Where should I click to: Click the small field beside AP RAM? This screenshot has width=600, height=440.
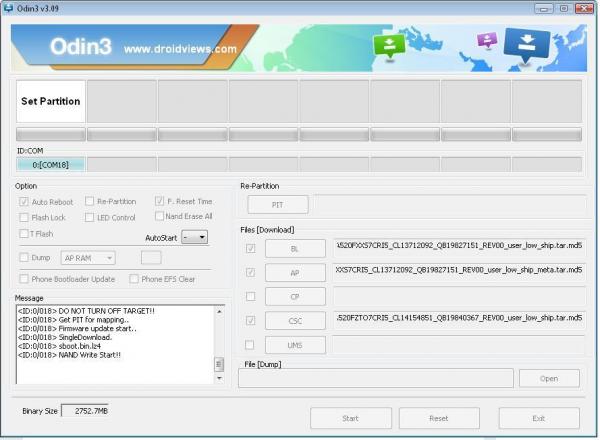pyautogui.click(x=151, y=257)
